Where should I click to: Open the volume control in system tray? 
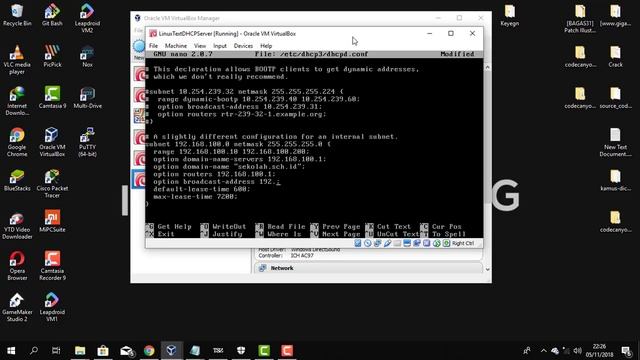577,351
